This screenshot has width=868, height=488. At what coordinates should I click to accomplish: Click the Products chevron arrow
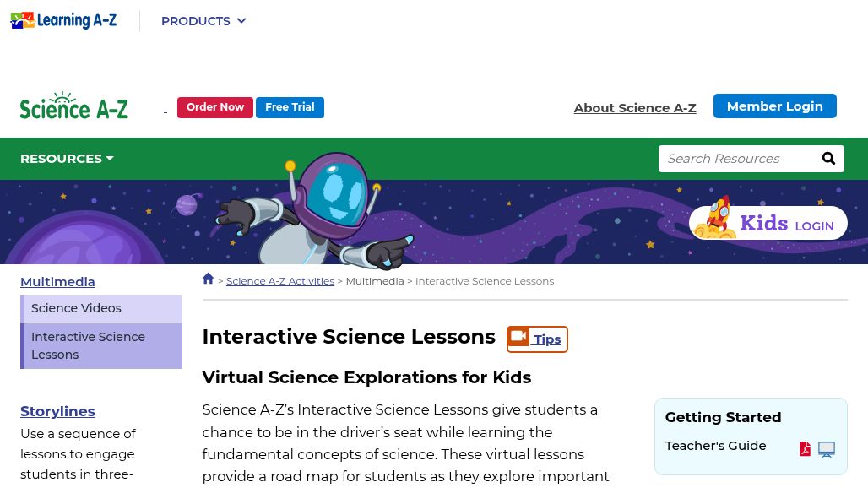pyautogui.click(x=241, y=21)
